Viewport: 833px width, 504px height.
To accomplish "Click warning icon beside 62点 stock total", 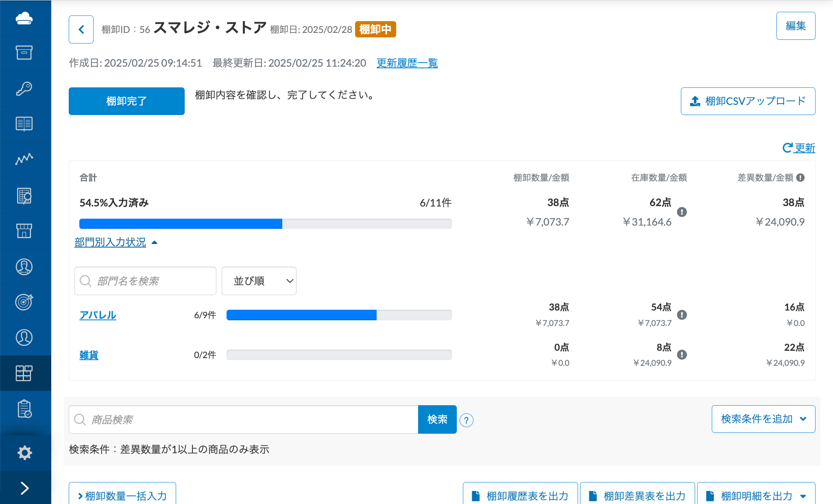I will (x=682, y=212).
